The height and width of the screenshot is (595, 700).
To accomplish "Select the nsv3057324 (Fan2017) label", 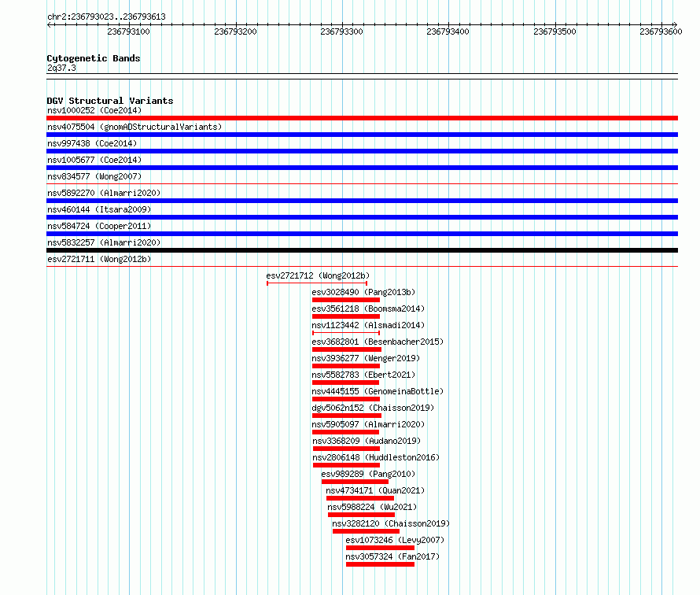I will 392,556.
